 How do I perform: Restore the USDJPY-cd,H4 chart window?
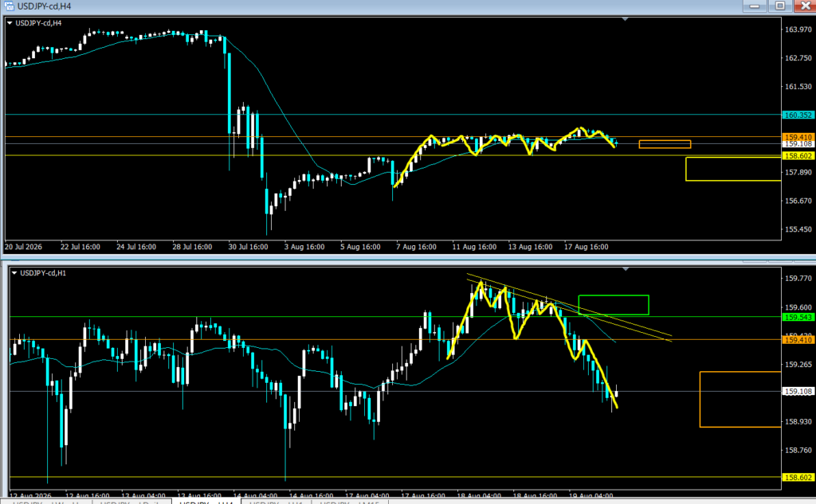(780, 6)
